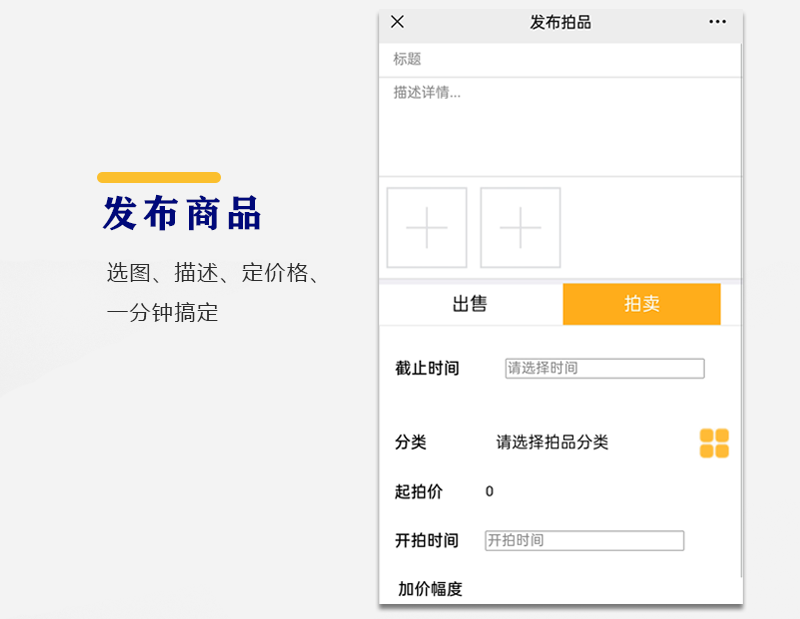Click the 描述详情 description text area
The width and height of the screenshot is (800, 619).
coord(560,127)
